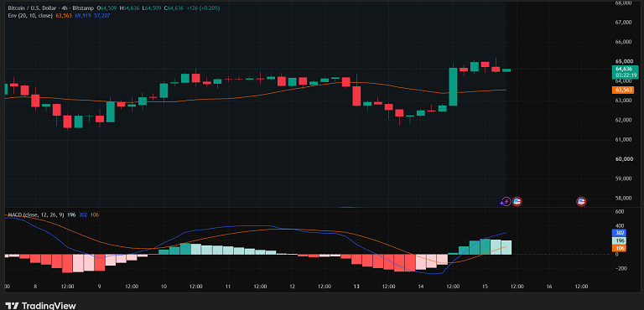This screenshot has width=644, height=310.
Task: Open the TradingView logo link
Action: [40, 306]
